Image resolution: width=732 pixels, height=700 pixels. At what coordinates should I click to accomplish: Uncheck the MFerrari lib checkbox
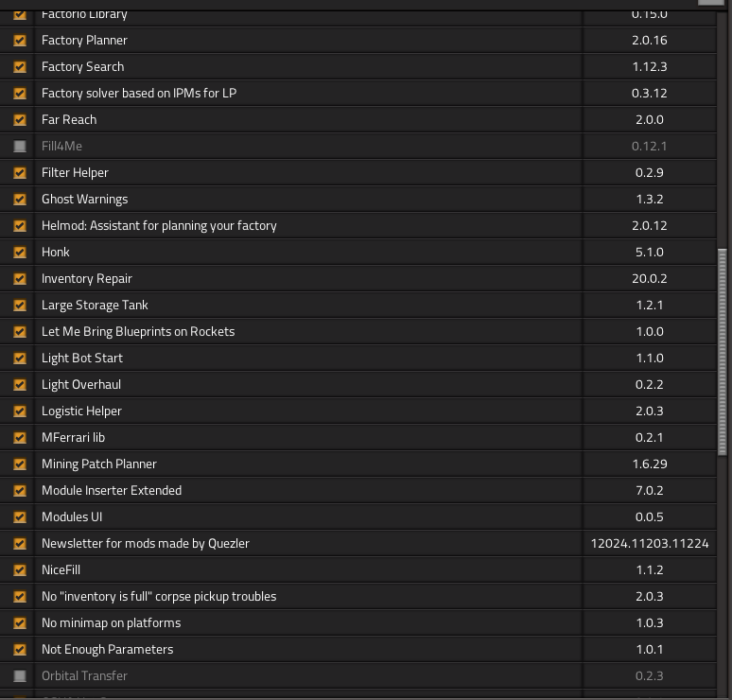(20, 438)
